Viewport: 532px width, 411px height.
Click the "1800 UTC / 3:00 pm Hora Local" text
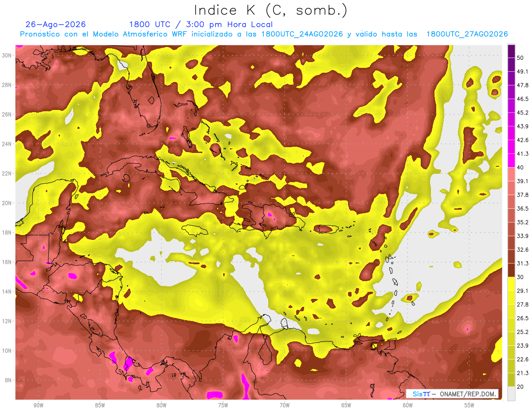pyautogui.click(x=201, y=24)
